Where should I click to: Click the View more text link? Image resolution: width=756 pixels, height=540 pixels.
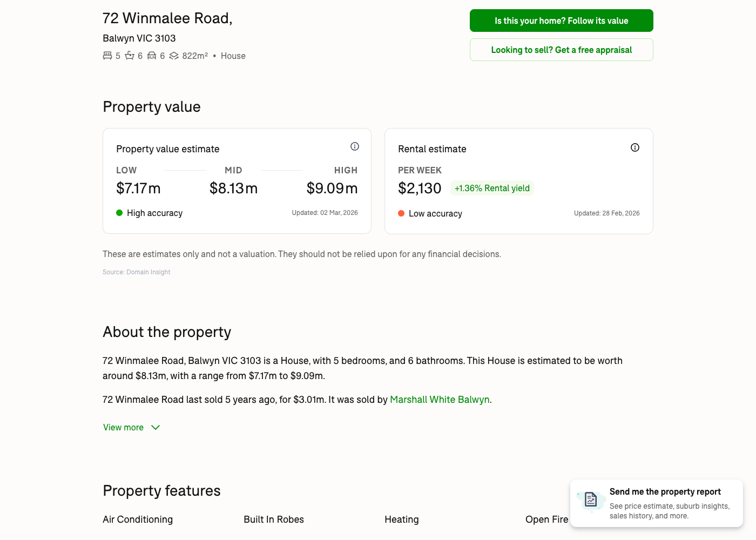point(123,428)
